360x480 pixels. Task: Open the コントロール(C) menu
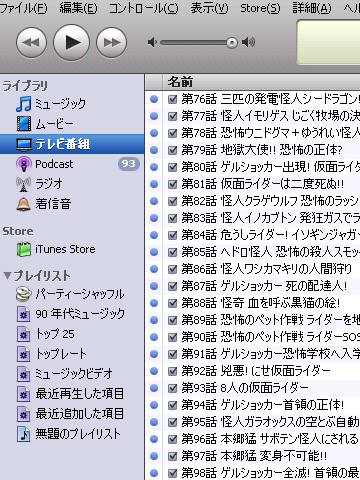[x=144, y=8]
